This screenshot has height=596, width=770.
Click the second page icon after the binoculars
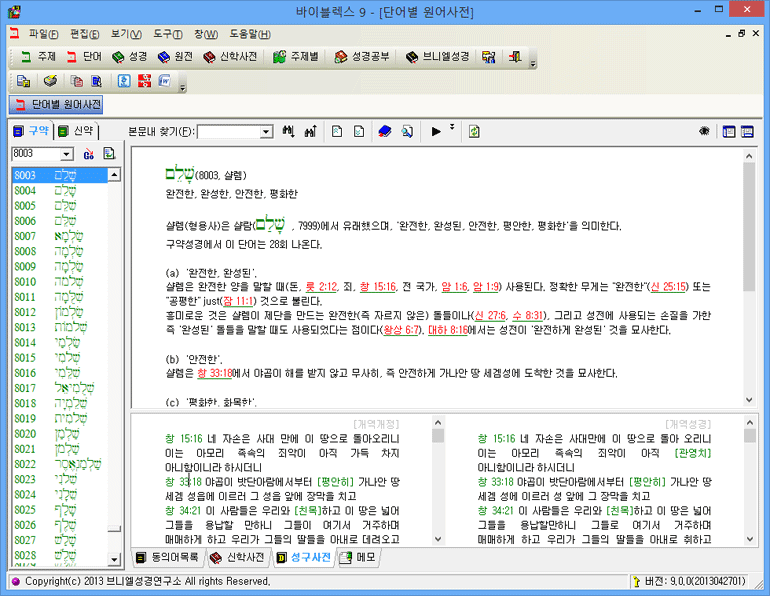[x=358, y=132]
